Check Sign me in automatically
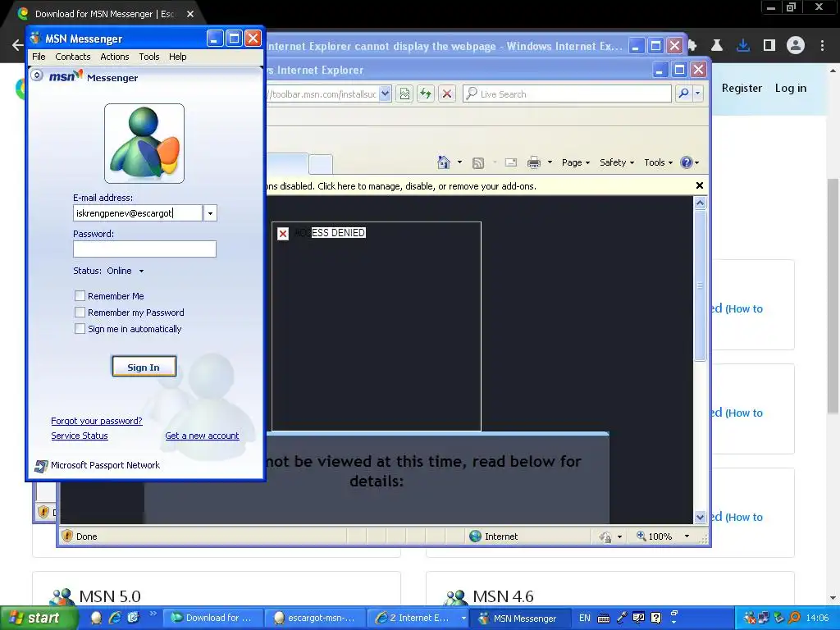 click(x=80, y=329)
